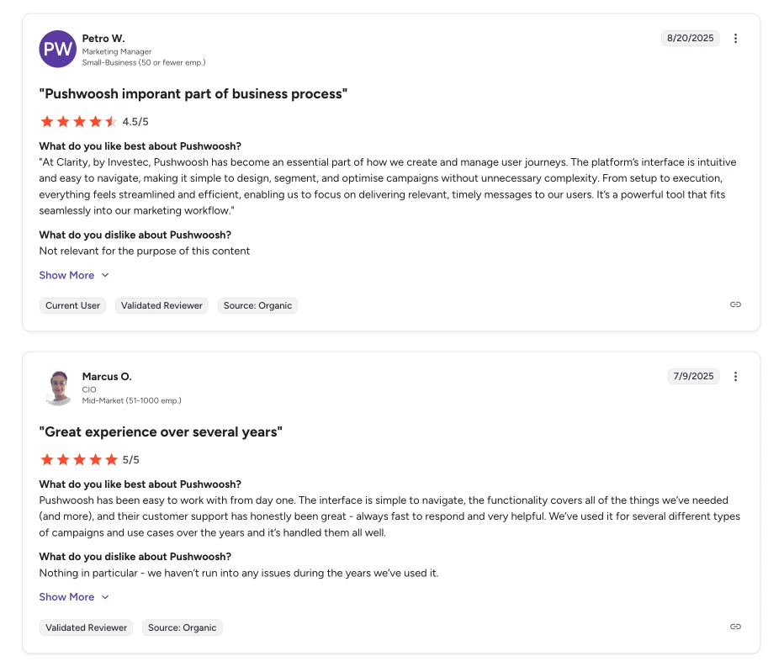Screen dimensions: 784x672
Task: Select the 7/9/2025 date chip
Action: click(693, 376)
